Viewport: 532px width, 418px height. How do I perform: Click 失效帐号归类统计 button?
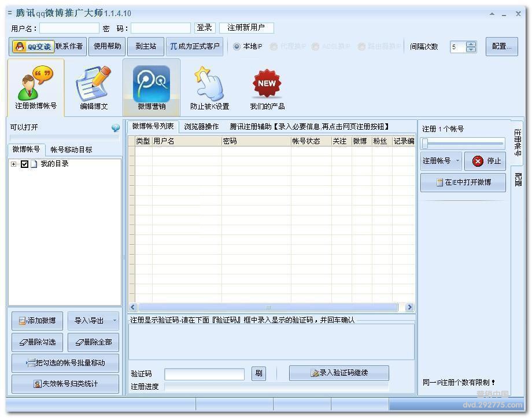(65, 384)
